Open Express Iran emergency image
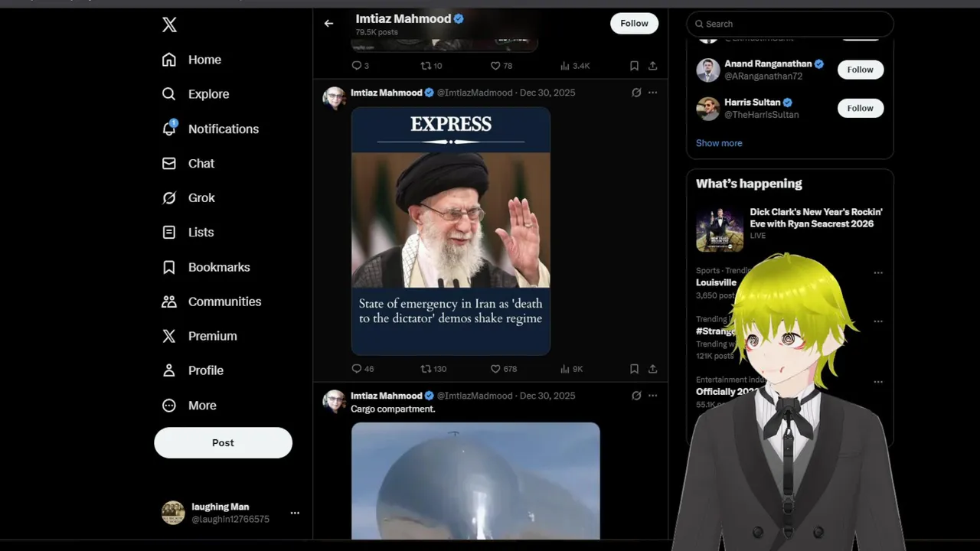 tap(450, 230)
